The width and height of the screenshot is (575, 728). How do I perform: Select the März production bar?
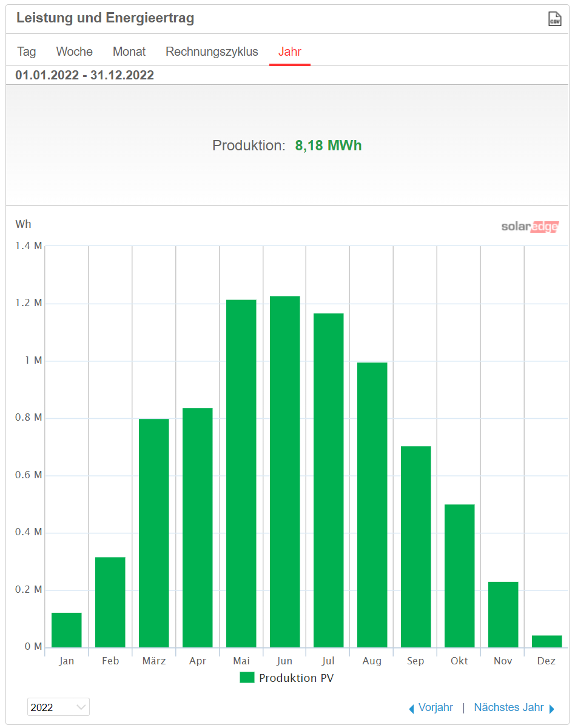(x=154, y=533)
